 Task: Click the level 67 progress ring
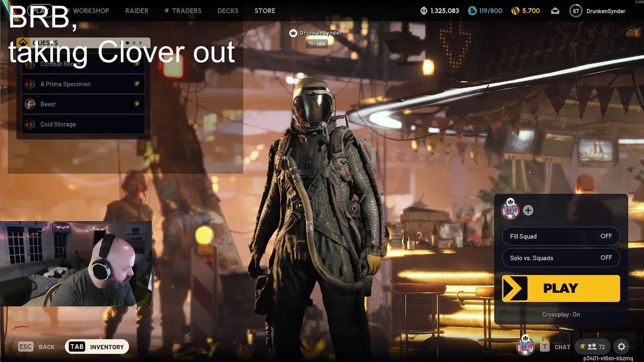[x=576, y=11]
